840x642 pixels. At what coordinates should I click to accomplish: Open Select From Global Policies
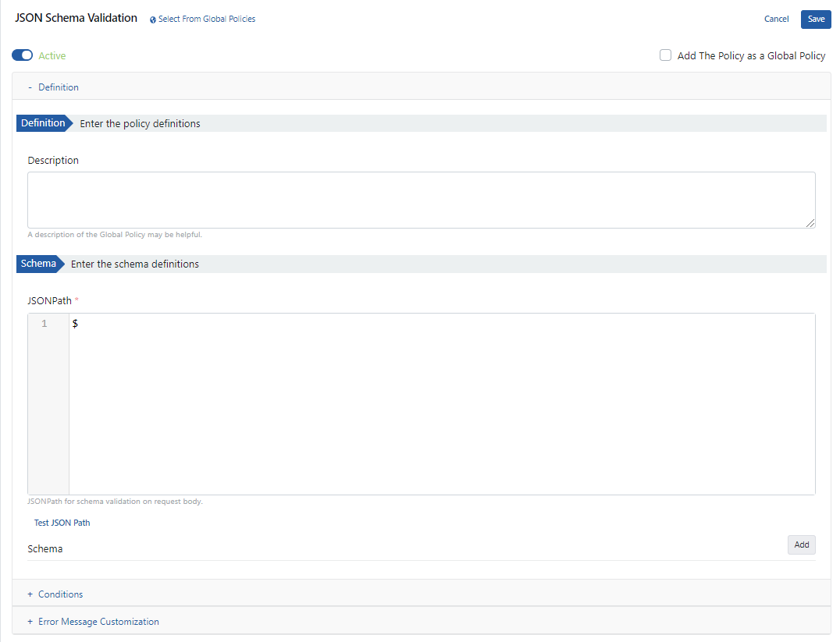206,19
